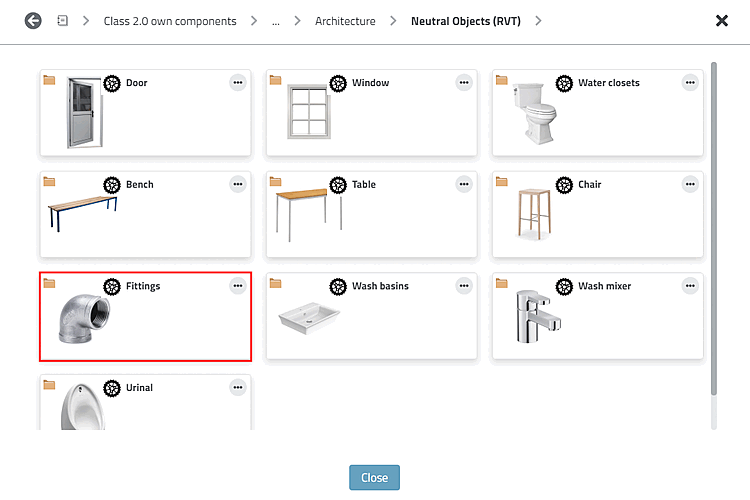Click folder icon on the Chair card
750x500 pixels.
pyautogui.click(x=501, y=182)
